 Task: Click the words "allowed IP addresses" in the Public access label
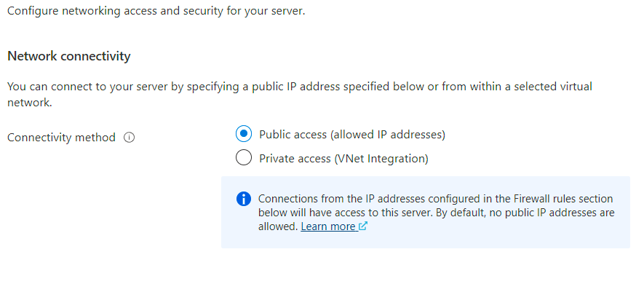[x=388, y=135]
